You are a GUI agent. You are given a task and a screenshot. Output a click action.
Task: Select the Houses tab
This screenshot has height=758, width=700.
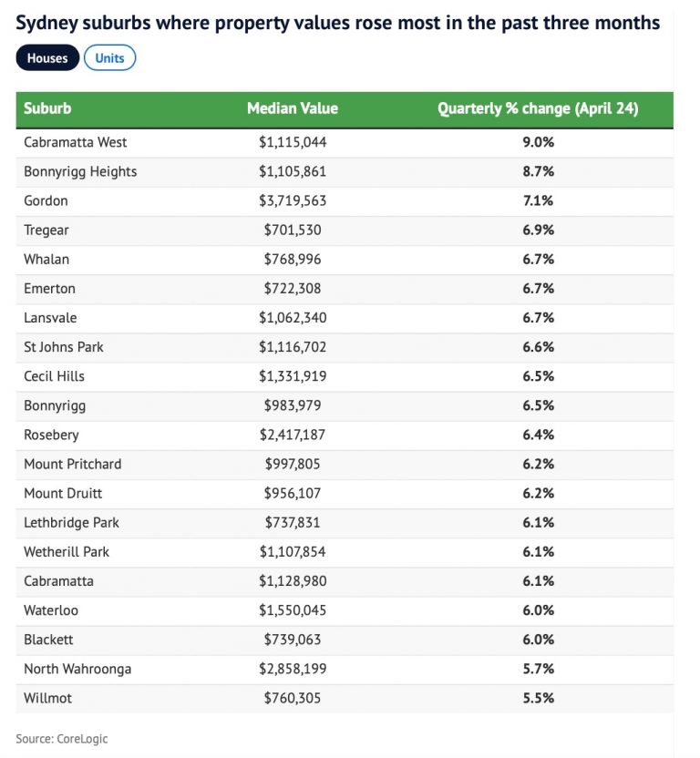[47, 58]
